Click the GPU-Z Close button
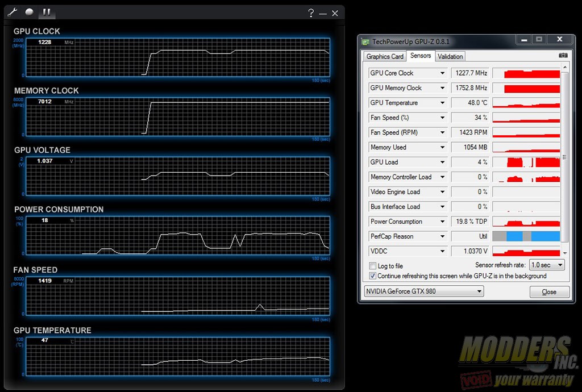The height and width of the screenshot is (392, 582). 549,292
